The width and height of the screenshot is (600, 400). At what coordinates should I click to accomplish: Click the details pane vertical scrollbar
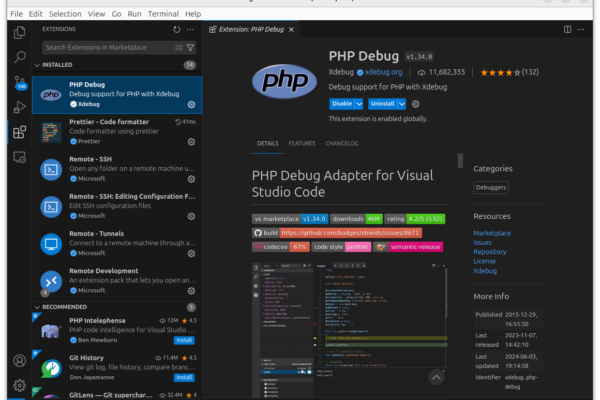tap(460, 161)
